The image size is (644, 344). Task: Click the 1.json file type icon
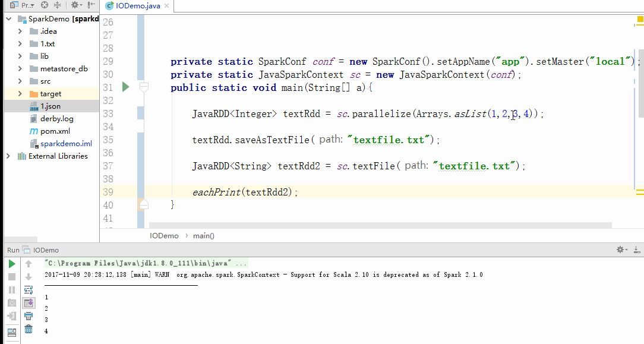tap(34, 107)
